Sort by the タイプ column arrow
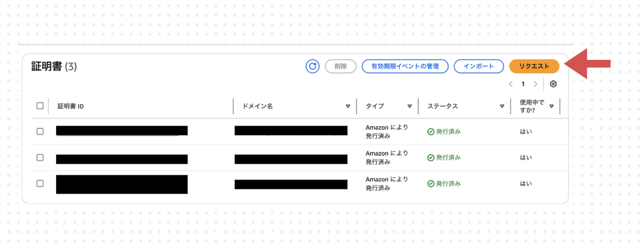The height and width of the screenshot is (244, 644). click(409, 106)
